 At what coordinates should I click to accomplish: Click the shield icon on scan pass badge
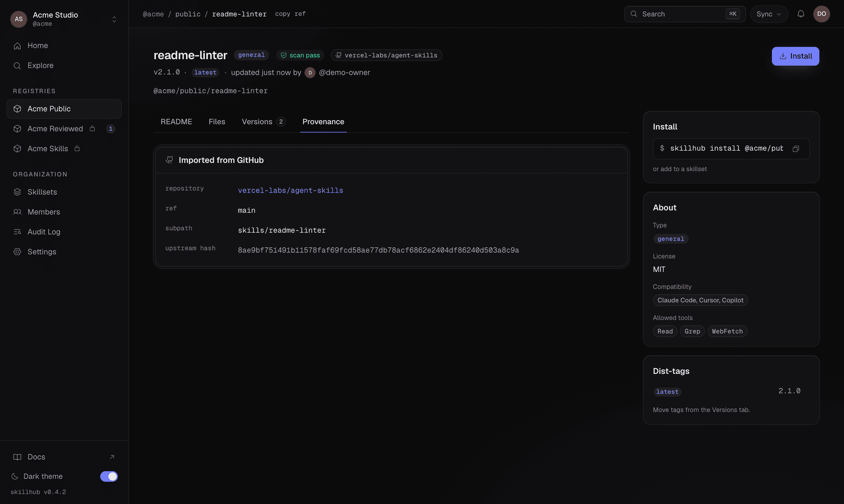[284, 55]
